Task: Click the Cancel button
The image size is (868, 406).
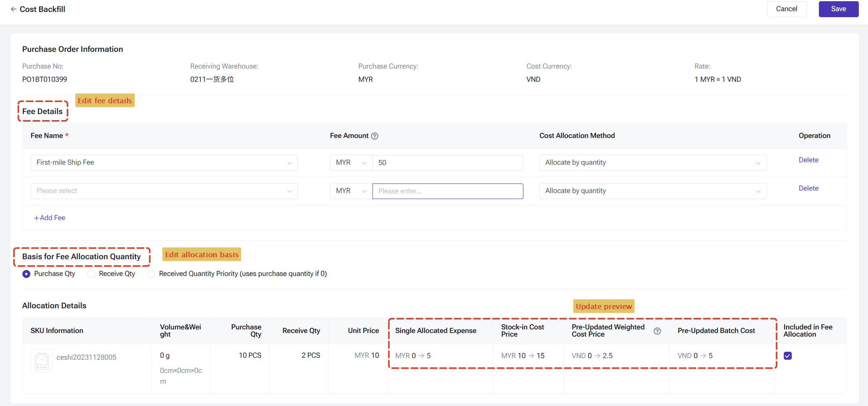Action: pos(787,9)
